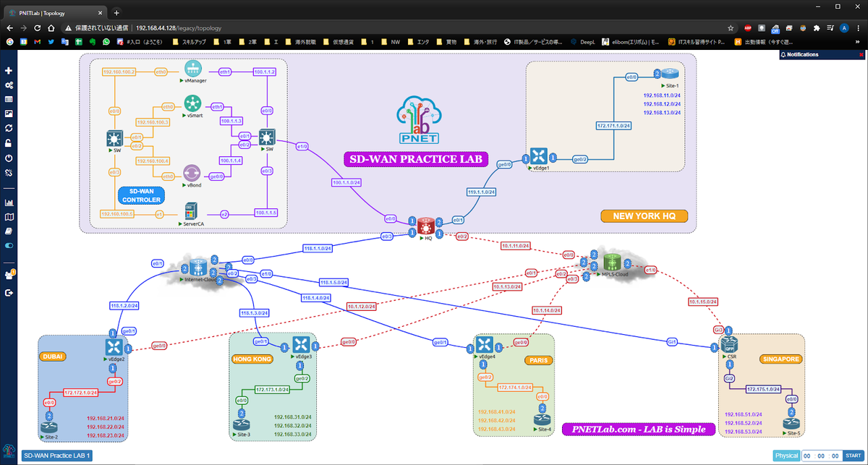Open the Chrome three-dot menu
The height and width of the screenshot is (465, 868).
coord(858,27)
